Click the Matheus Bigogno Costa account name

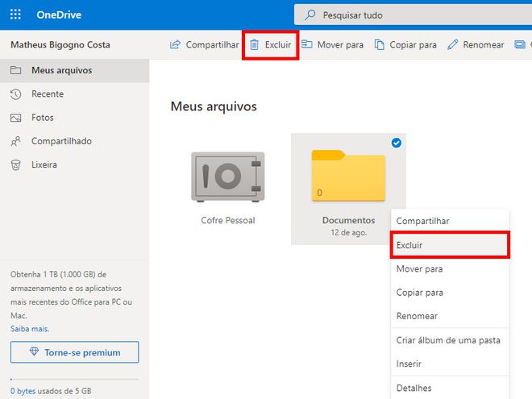[60, 45]
